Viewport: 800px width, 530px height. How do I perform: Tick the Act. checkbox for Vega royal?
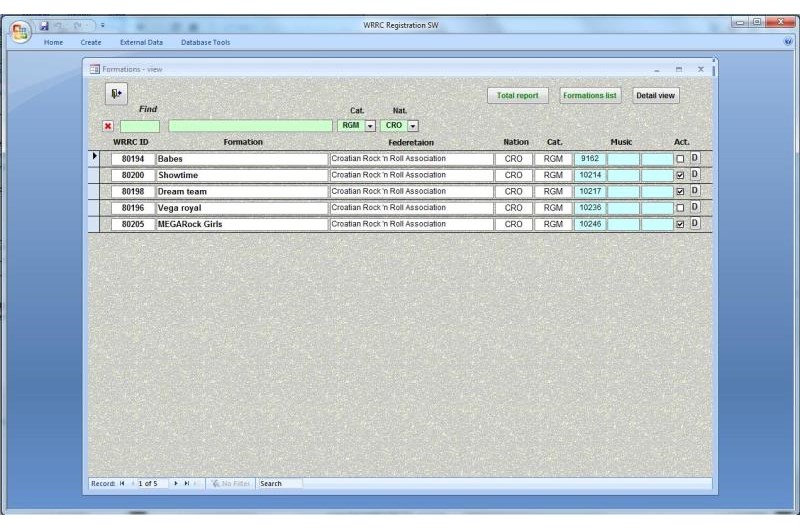point(680,208)
